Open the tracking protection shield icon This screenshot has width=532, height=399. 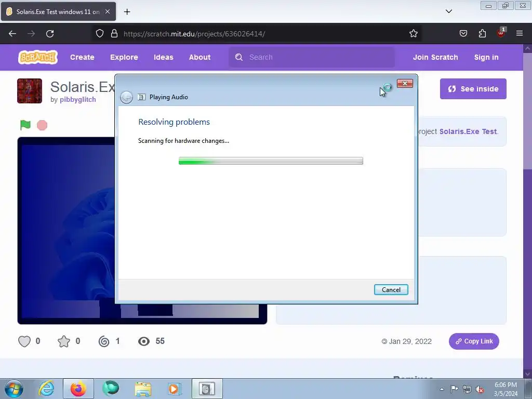[100, 34]
